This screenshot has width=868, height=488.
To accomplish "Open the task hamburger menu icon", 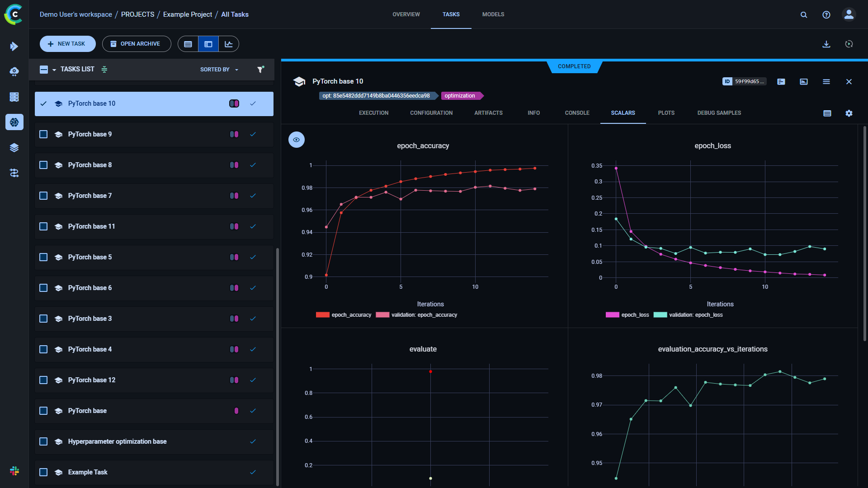I will 826,81.
